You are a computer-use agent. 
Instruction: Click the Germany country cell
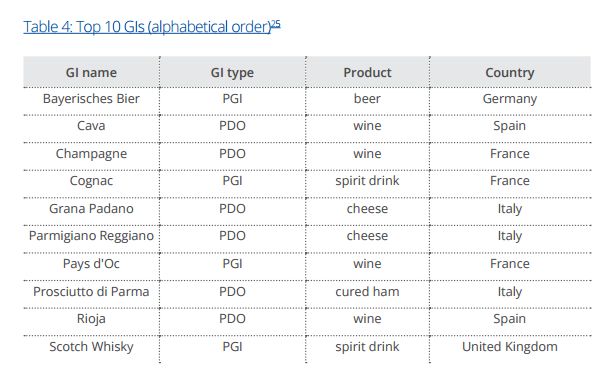click(x=510, y=99)
